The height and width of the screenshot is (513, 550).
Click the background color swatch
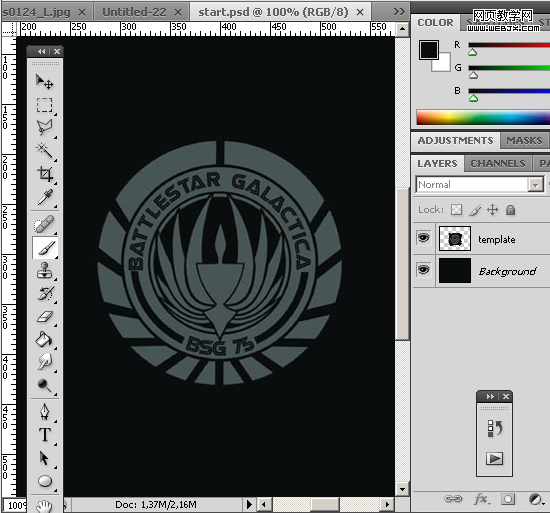443,64
